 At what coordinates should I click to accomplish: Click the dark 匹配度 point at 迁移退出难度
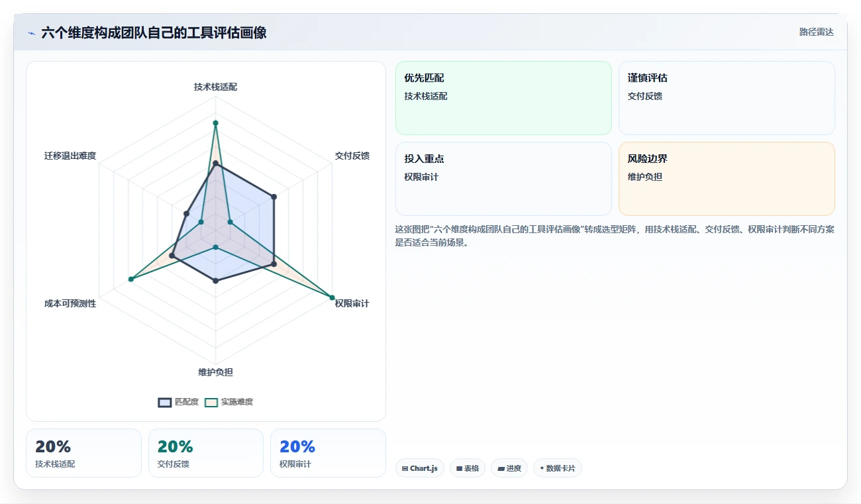pos(186,213)
